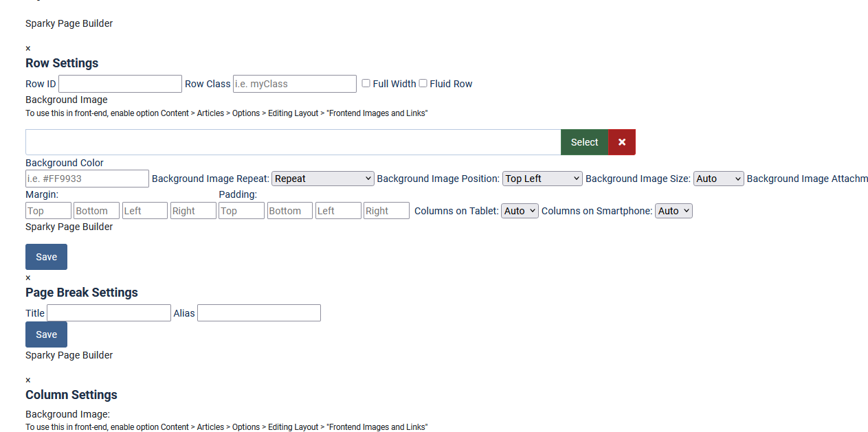The height and width of the screenshot is (432, 868).
Task: Select the Page Break Alias field
Action: click(x=259, y=313)
